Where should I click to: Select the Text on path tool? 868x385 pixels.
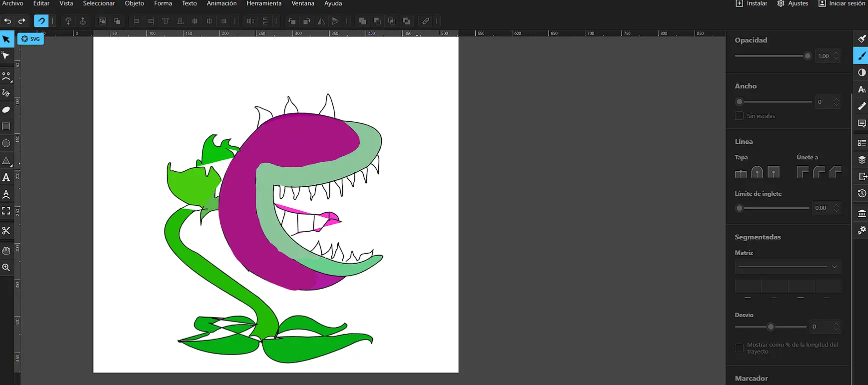(x=6, y=194)
